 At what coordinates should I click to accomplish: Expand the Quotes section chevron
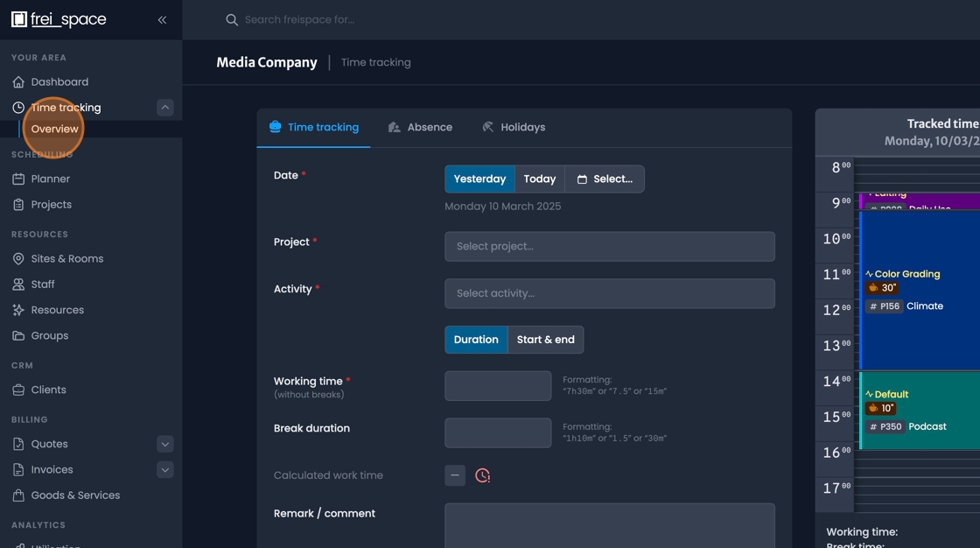164,444
